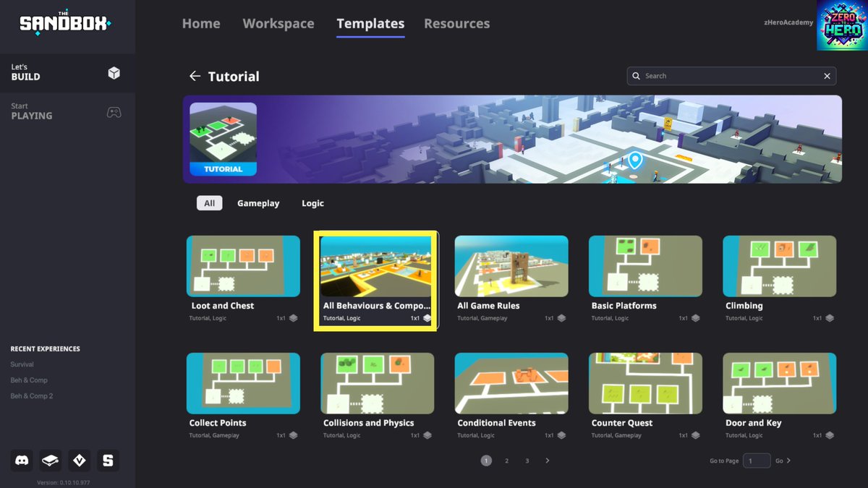Click The Sandbox logo
868x488 pixels.
[x=66, y=23]
